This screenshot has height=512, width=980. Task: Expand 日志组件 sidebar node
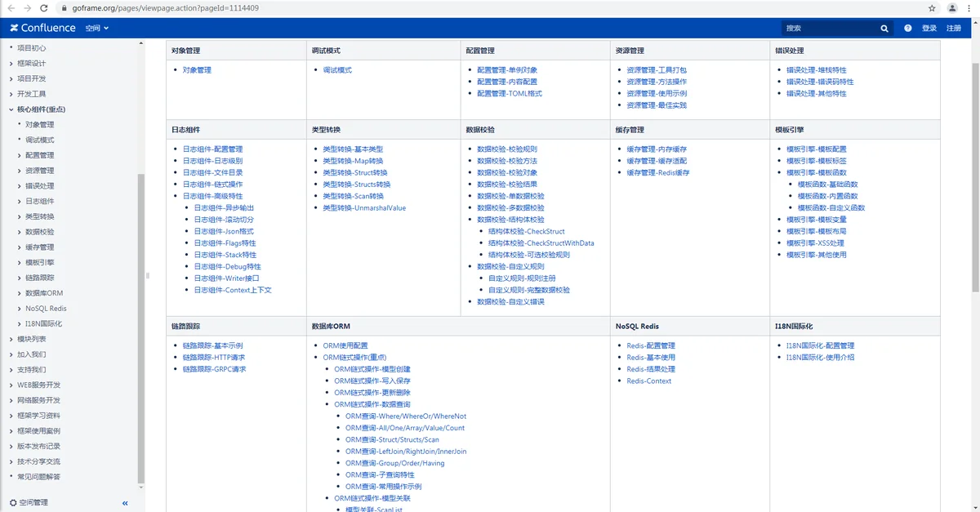point(20,201)
